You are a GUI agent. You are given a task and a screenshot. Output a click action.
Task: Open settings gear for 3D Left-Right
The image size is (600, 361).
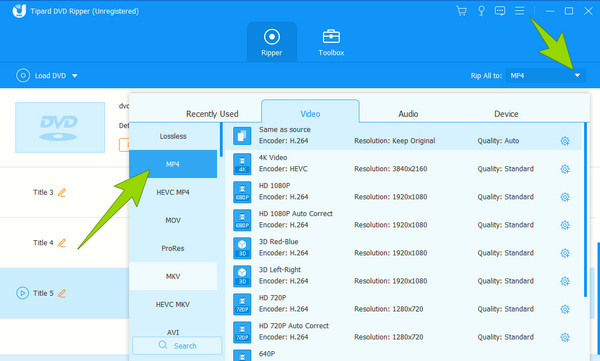[x=565, y=281]
